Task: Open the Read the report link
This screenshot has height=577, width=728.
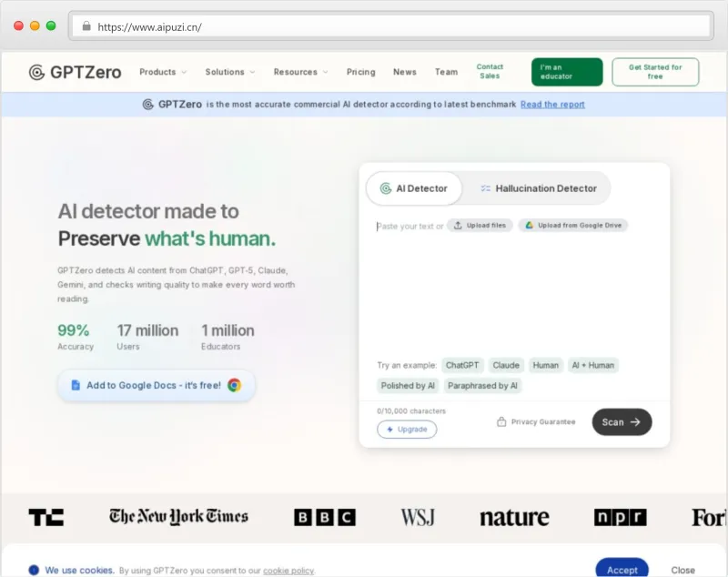Action: coord(552,105)
